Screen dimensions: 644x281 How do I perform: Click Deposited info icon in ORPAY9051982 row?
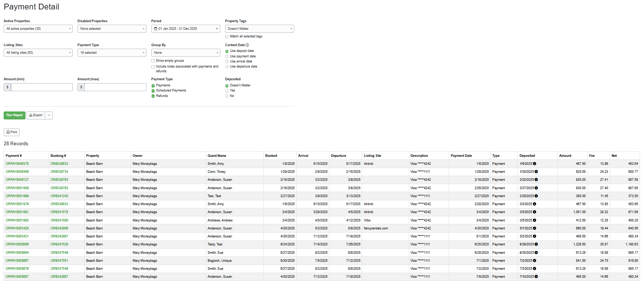[x=535, y=220]
